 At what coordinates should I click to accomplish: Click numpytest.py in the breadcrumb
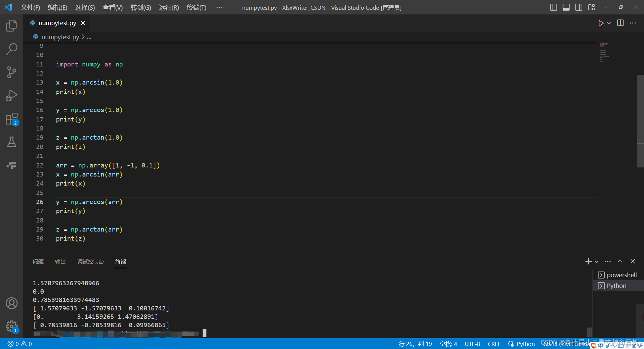[60, 37]
